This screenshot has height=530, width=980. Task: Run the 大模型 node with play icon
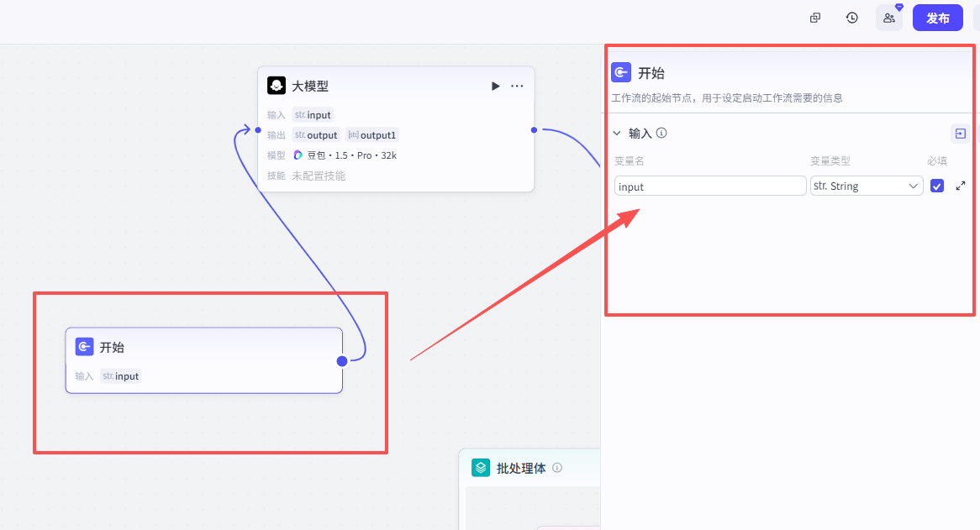tap(495, 87)
